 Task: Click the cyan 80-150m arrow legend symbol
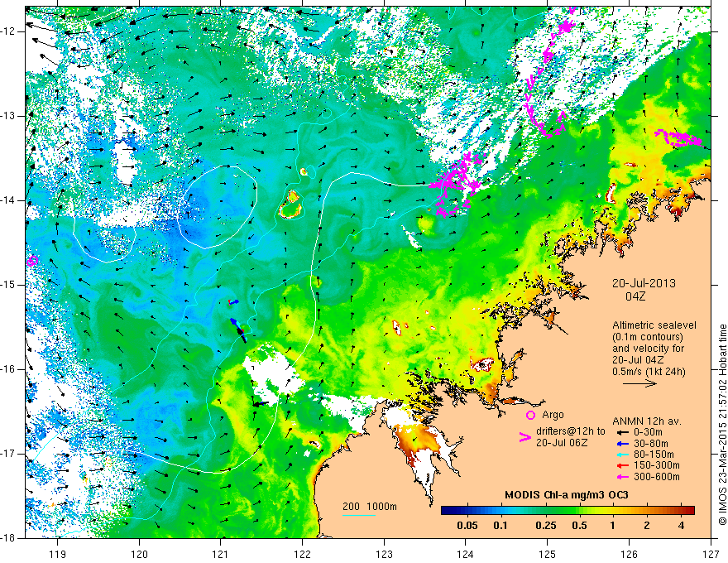622,455
